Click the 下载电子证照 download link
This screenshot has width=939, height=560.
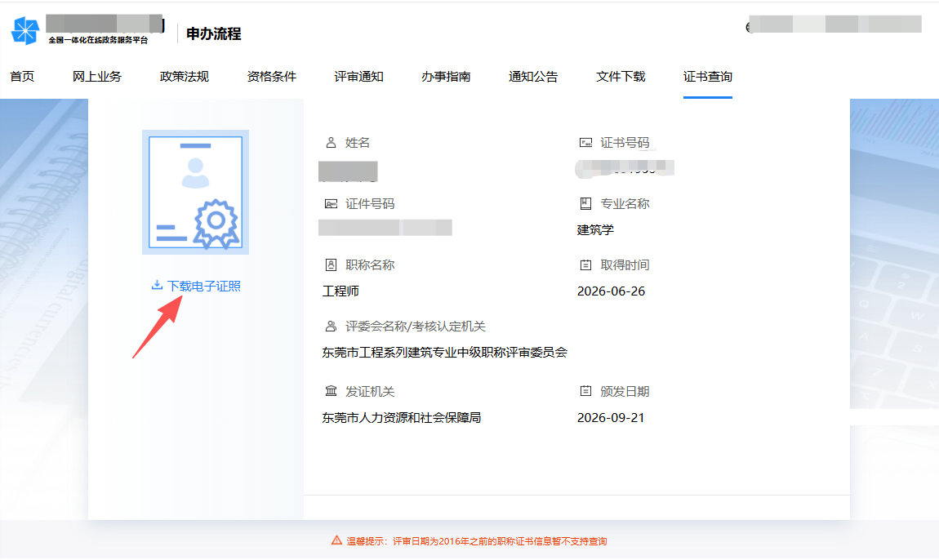[x=203, y=286]
